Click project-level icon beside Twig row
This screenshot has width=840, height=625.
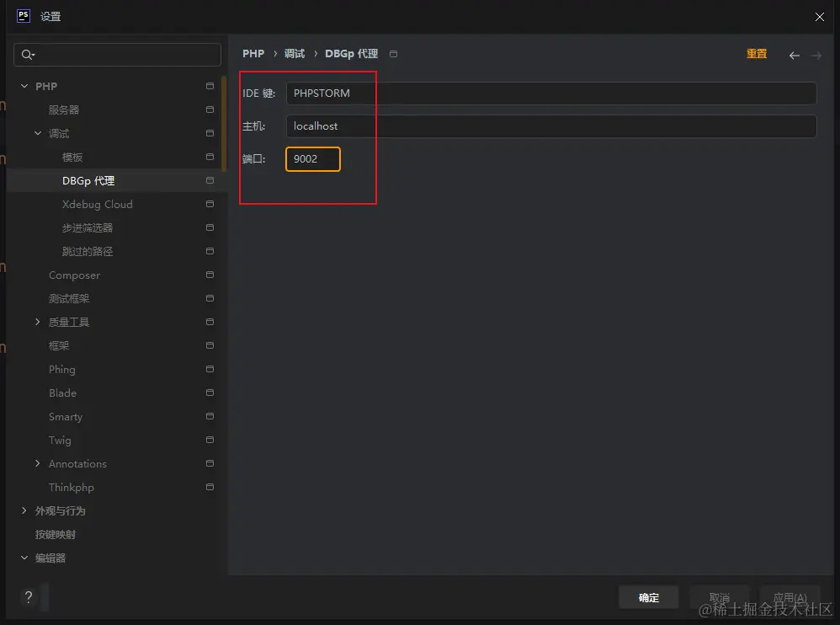(x=210, y=440)
